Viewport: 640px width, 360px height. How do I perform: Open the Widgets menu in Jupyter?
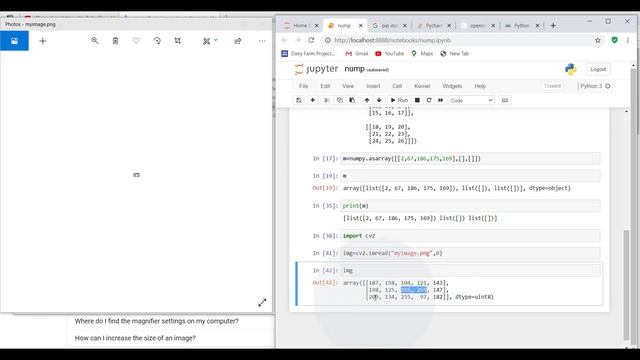[452, 86]
